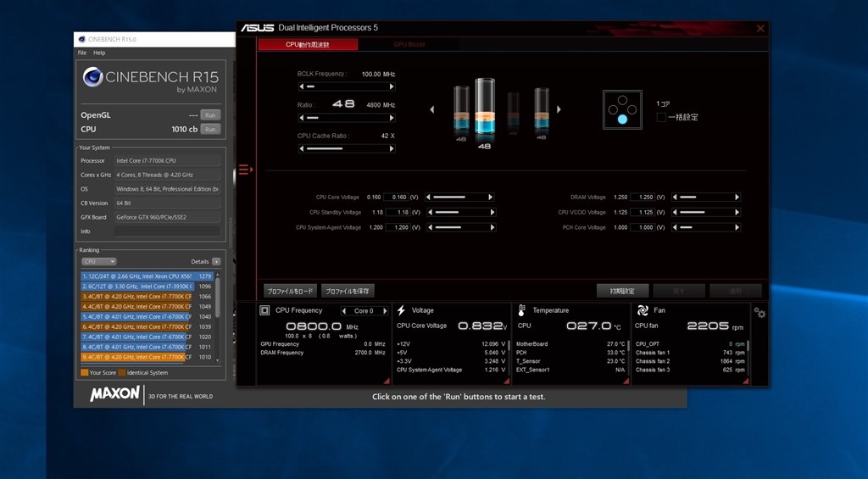Image resolution: width=868 pixels, height=479 pixels.
Task: Run the CPU test in Cinebench
Action: click(x=210, y=129)
